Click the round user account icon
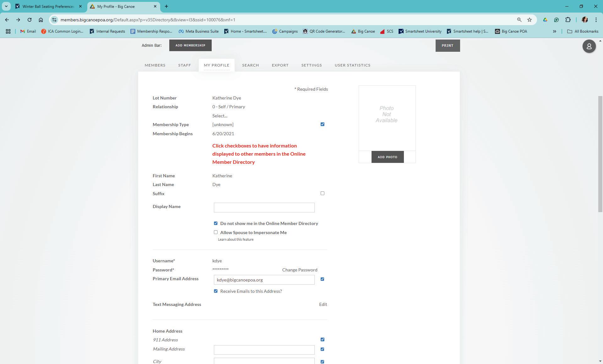Screen dimensions: 603x364 pyautogui.click(x=589, y=46)
